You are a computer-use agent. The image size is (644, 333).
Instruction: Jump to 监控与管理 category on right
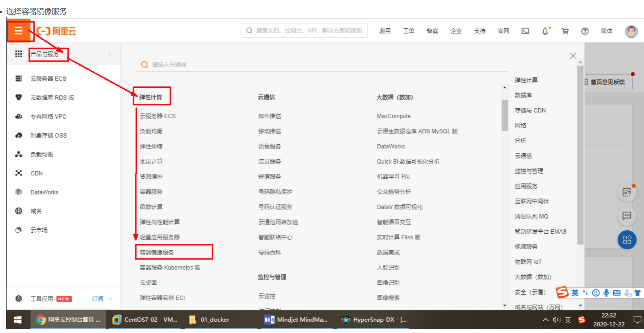coord(529,171)
